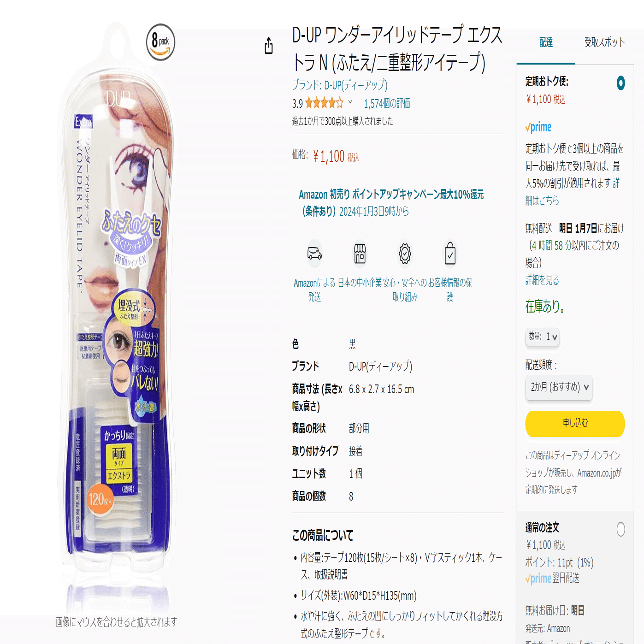Image resolution: width=644 pixels, height=644 pixels.
Task: Open the D-UP brand link
Action: click(x=340, y=85)
